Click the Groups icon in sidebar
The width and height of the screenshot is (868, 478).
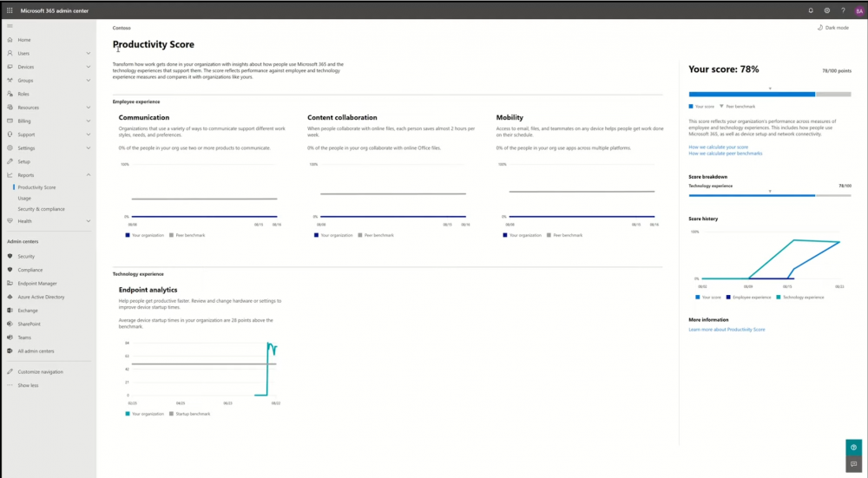click(10, 80)
